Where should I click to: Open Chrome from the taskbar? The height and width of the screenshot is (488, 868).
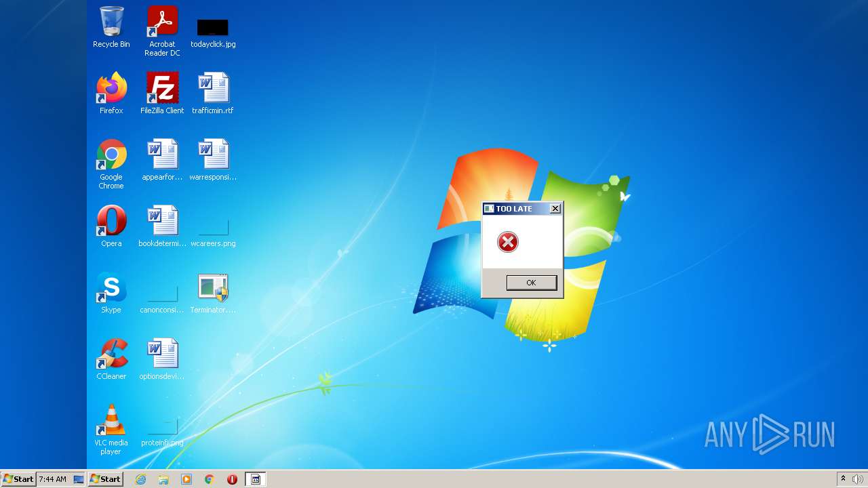pos(210,479)
